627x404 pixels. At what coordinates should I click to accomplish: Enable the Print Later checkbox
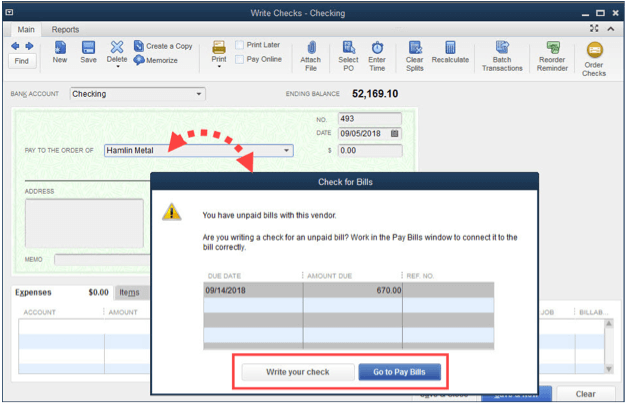[240, 45]
